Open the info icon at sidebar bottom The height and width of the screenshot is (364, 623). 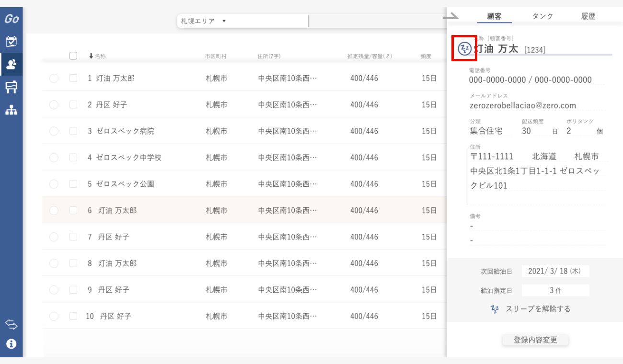click(11, 343)
